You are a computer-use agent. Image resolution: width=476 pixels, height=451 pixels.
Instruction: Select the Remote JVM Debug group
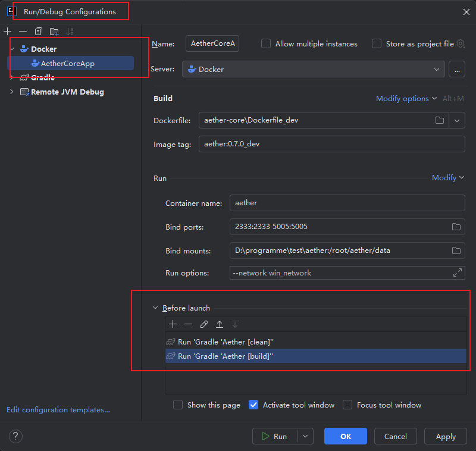tap(67, 92)
